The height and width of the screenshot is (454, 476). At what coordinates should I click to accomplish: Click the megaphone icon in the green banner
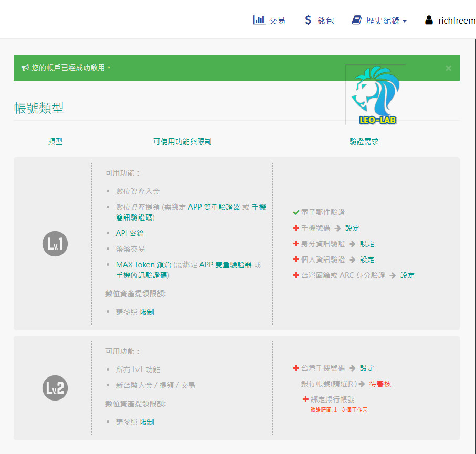click(x=25, y=67)
